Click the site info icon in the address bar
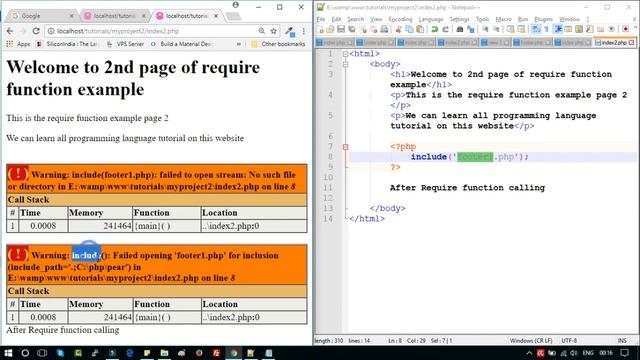The height and width of the screenshot is (360, 640). [51, 31]
